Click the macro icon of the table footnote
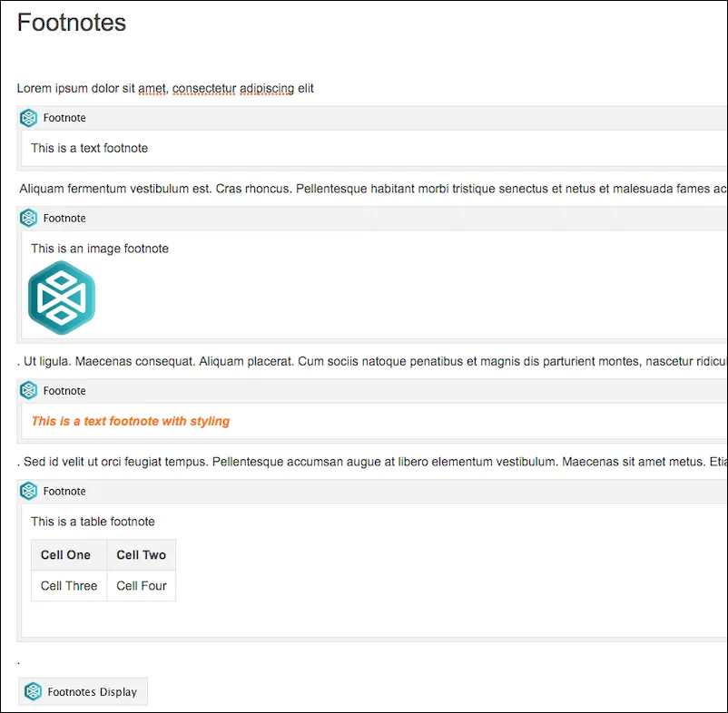The width and height of the screenshot is (728, 713). [x=28, y=491]
